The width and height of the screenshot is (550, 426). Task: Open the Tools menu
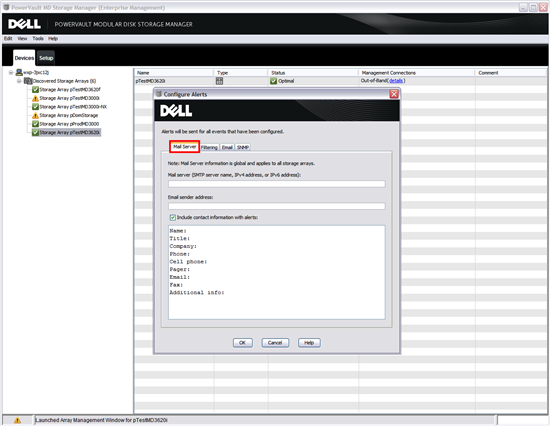[38, 39]
